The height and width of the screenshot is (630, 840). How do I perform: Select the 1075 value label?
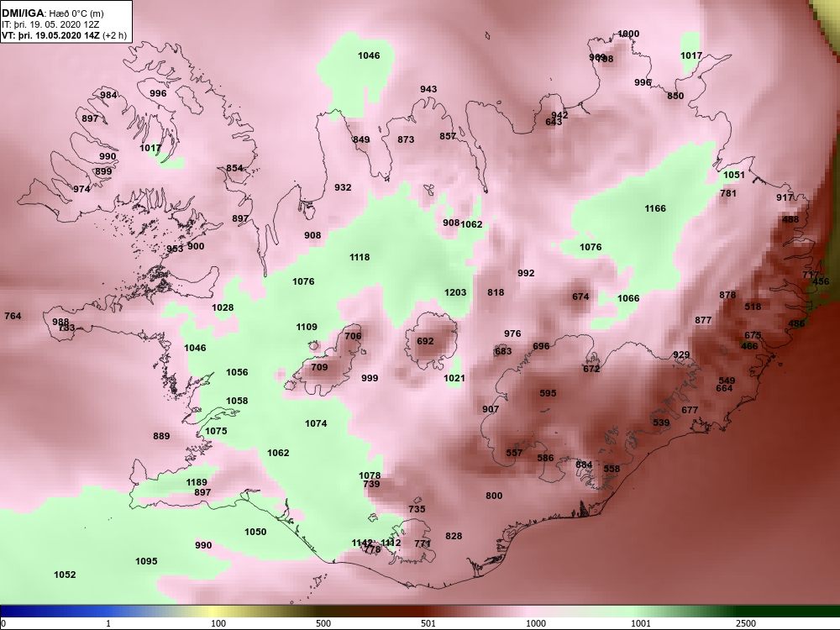click(x=216, y=431)
